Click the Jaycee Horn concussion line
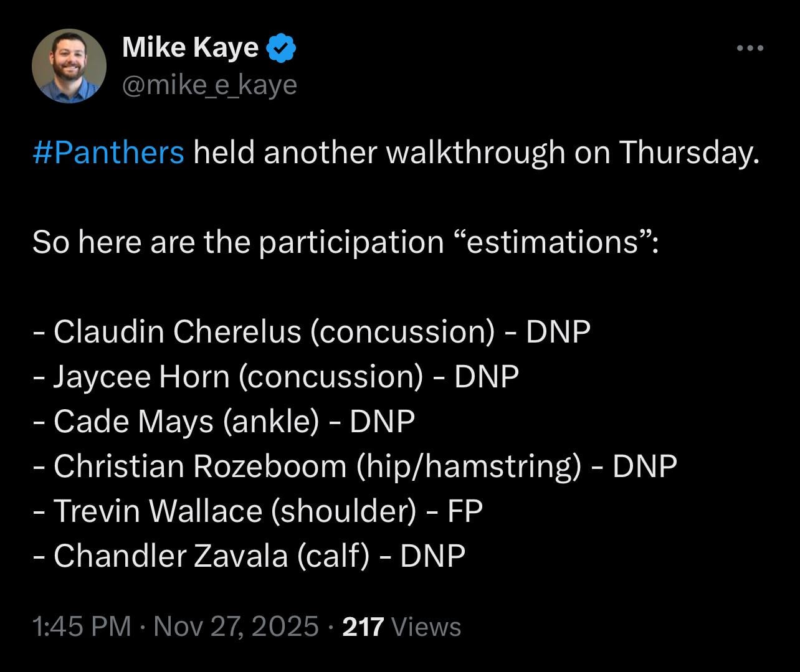The image size is (800, 672). click(275, 376)
